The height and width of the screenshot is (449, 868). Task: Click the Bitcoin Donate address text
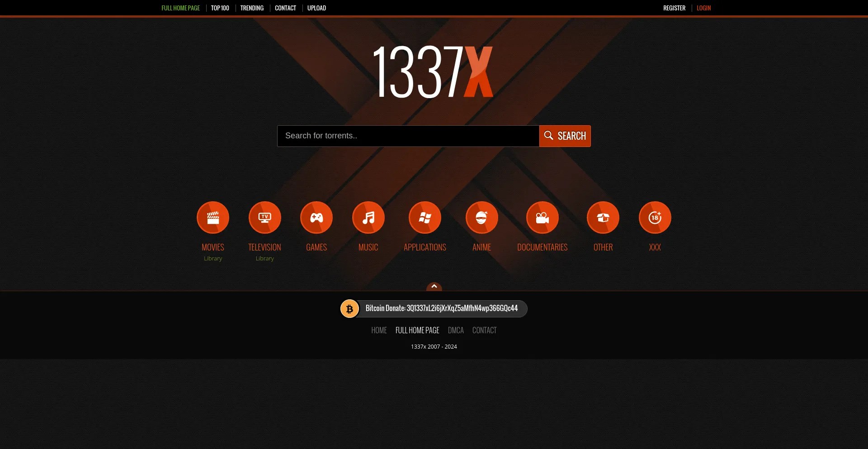pos(442,308)
